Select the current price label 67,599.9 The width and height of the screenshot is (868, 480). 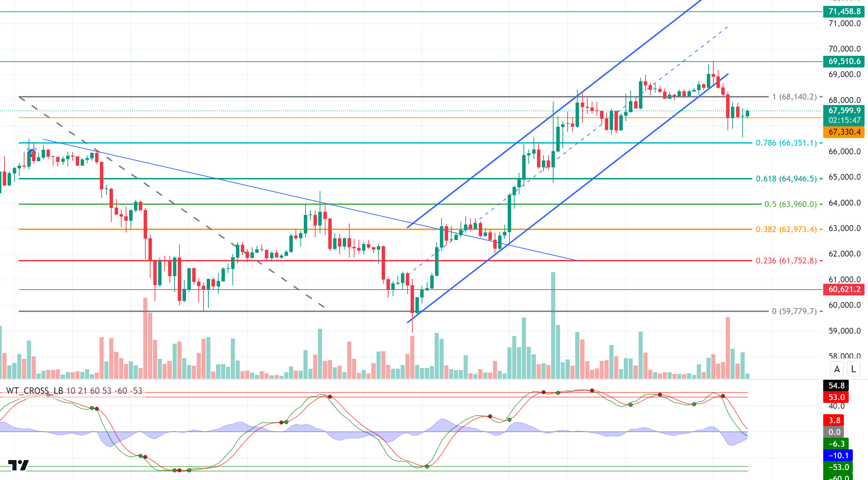tap(844, 111)
